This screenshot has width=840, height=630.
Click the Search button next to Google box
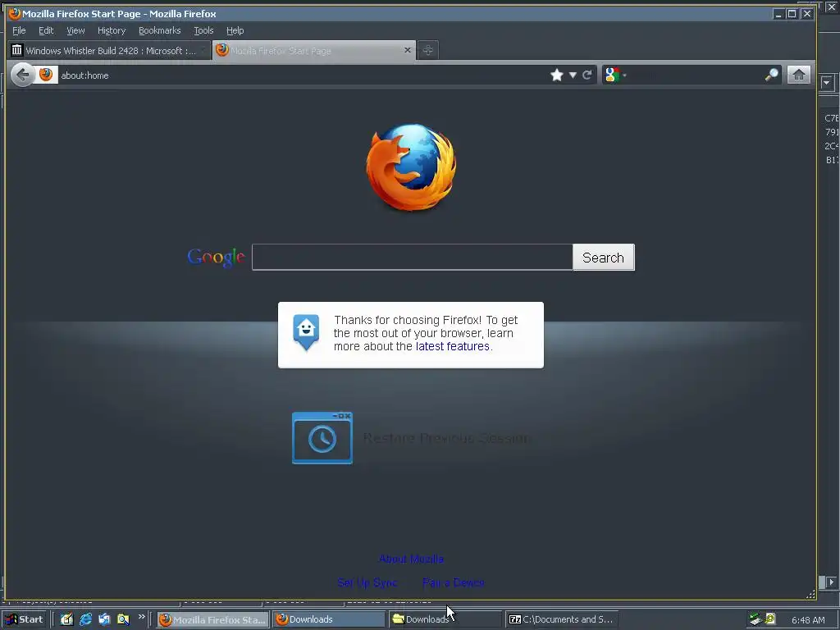tap(603, 257)
